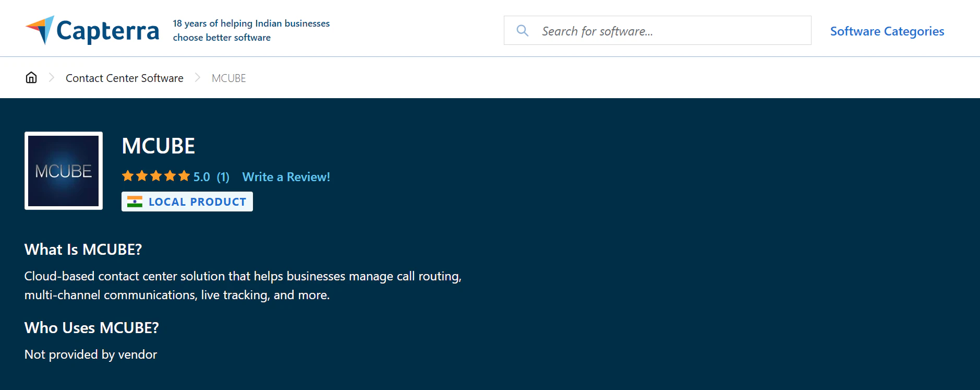Click the MCUBE product title heading
Image resolution: width=980 pixels, height=390 pixels.
[x=158, y=146]
